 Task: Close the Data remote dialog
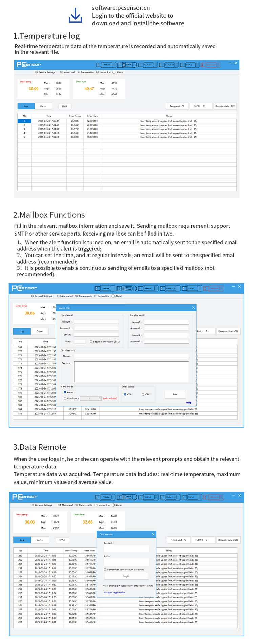coord(153,534)
